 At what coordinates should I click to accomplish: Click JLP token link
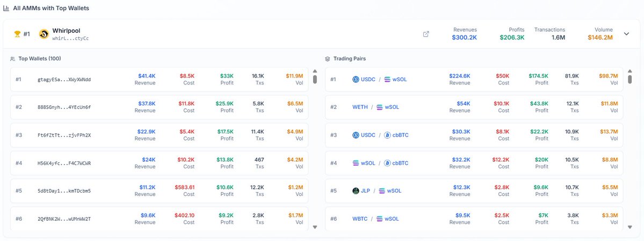tap(366, 191)
